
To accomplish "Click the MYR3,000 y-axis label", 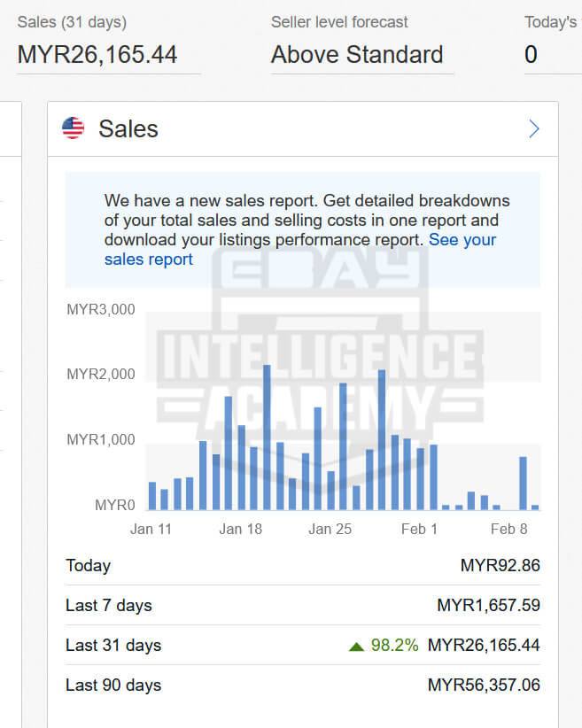I will pyautogui.click(x=101, y=310).
